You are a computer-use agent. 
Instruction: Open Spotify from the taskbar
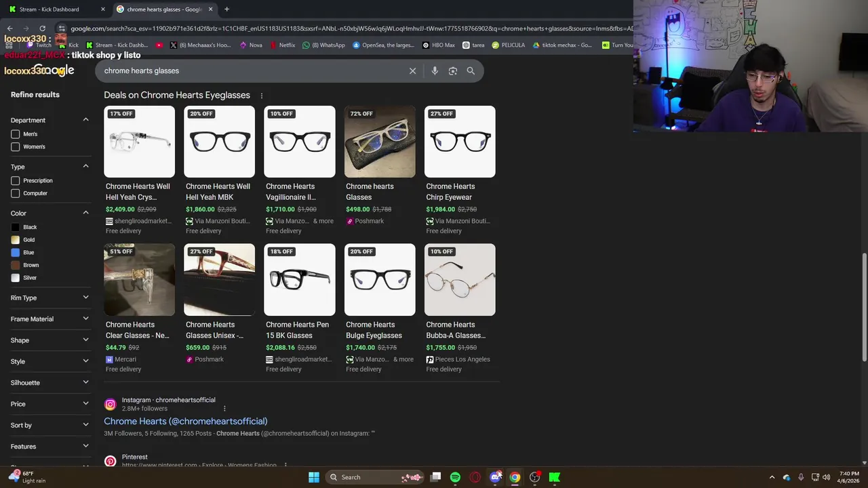(x=455, y=477)
